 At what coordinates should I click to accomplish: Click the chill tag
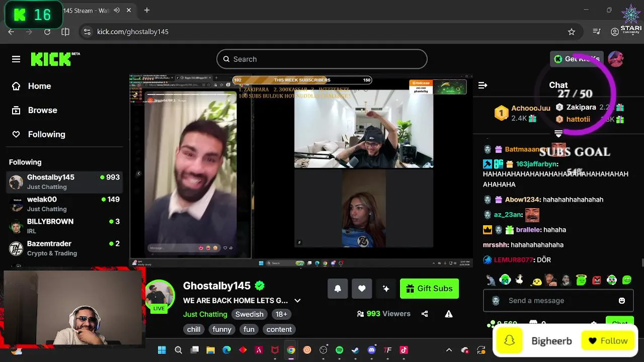pyautogui.click(x=194, y=329)
